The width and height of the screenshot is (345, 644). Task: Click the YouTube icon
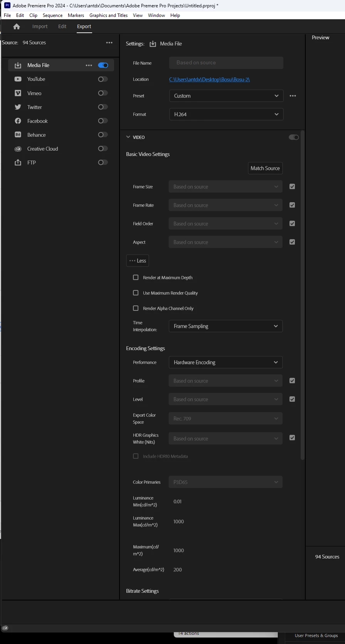click(18, 79)
